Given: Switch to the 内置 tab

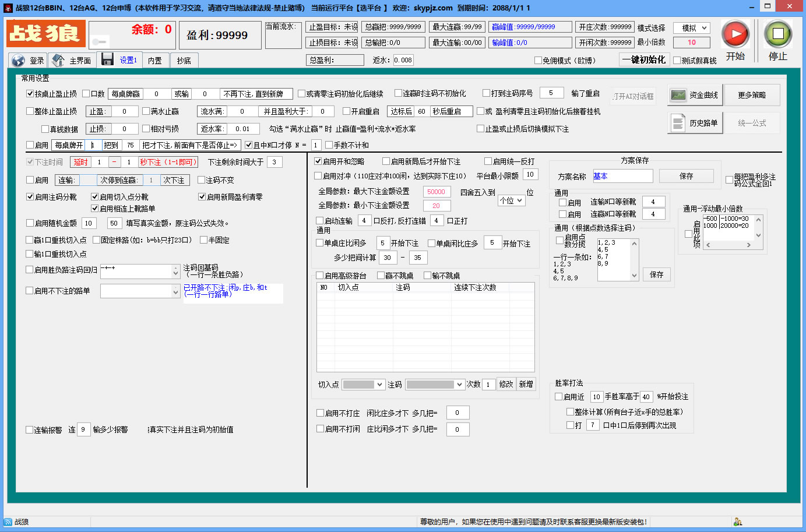Looking at the screenshot, I should click(154, 59).
